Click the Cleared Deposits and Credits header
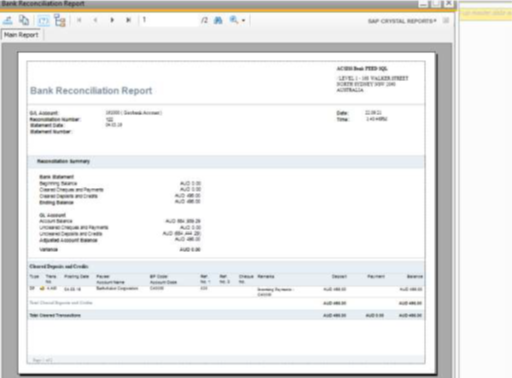512x378 pixels. 59,266
